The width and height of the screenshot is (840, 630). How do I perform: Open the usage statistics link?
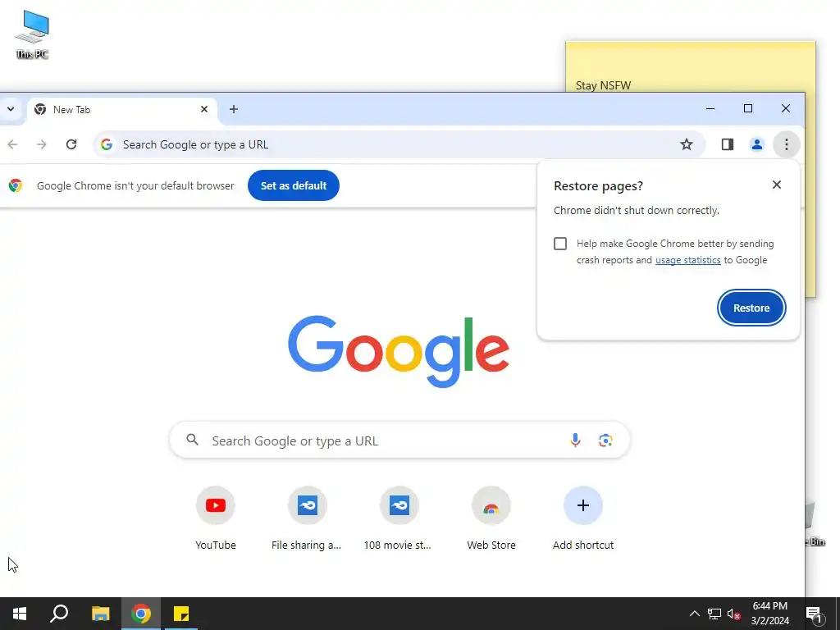pos(687,260)
